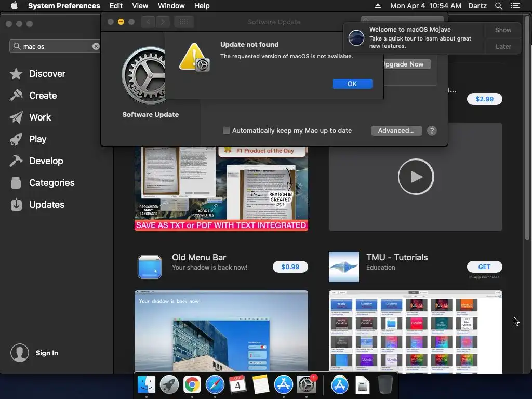
Task: Click Later on the Mojave notification
Action: pyautogui.click(x=503, y=46)
